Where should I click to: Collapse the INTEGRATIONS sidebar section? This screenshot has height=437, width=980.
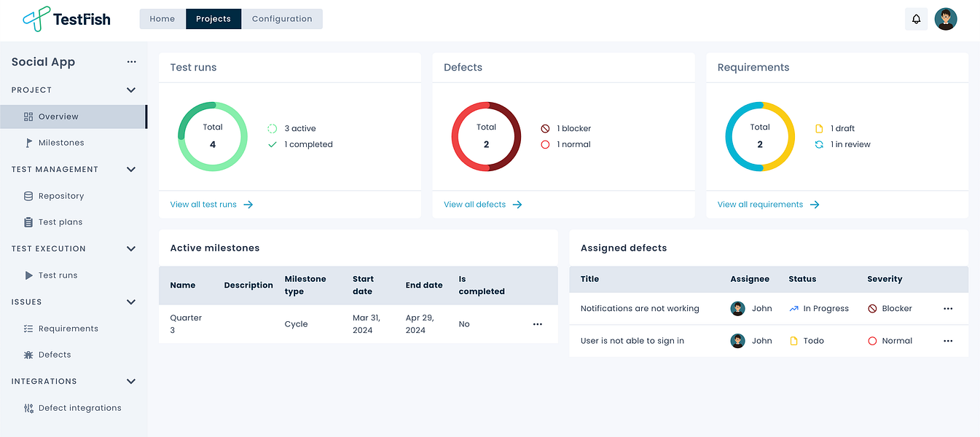pos(131,382)
